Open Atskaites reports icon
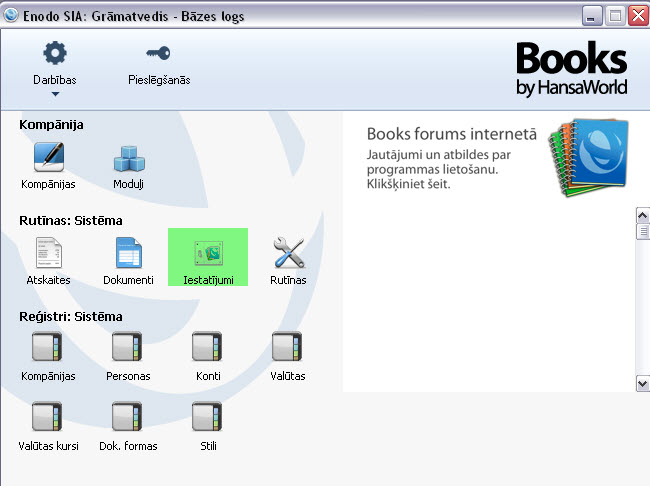650x486 pixels. (49, 253)
